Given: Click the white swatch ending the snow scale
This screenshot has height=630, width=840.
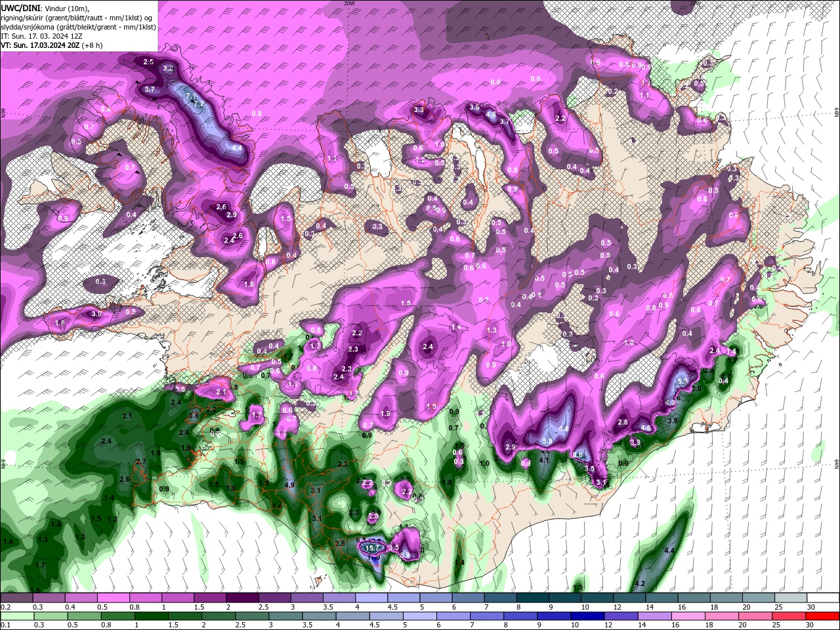Looking at the screenshot, I should (823, 598).
